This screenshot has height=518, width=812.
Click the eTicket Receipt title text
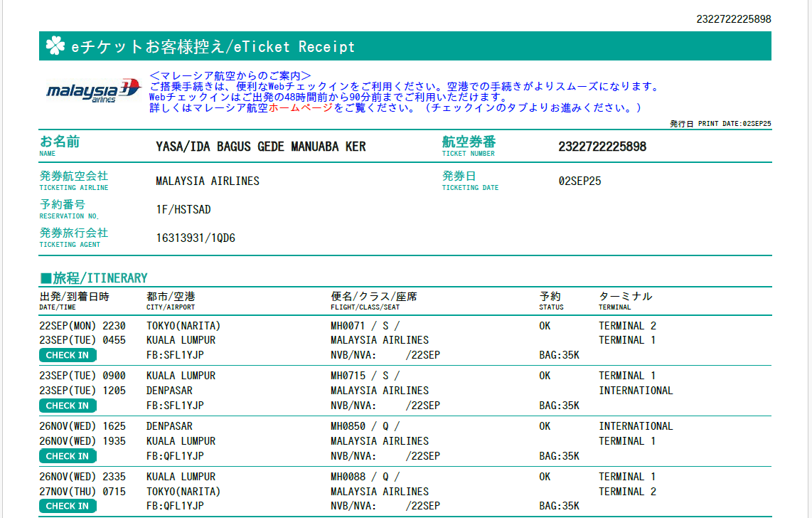(x=213, y=47)
